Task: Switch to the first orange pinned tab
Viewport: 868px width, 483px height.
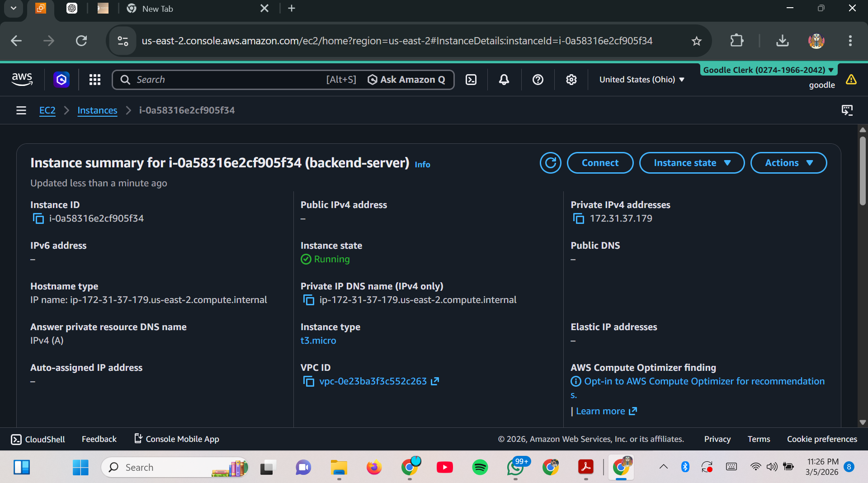Action: click(41, 8)
